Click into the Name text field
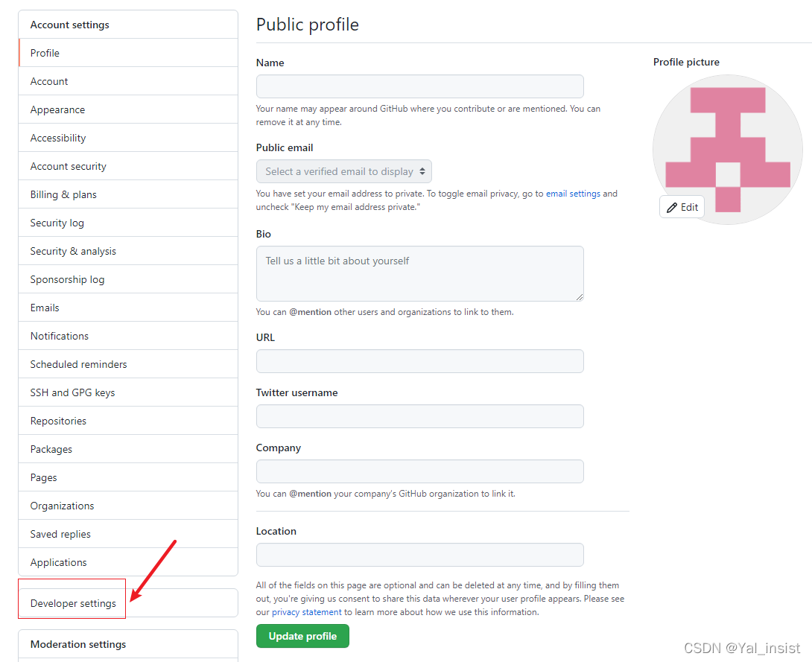The height and width of the screenshot is (662, 812). pyautogui.click(x=420, y=86)
